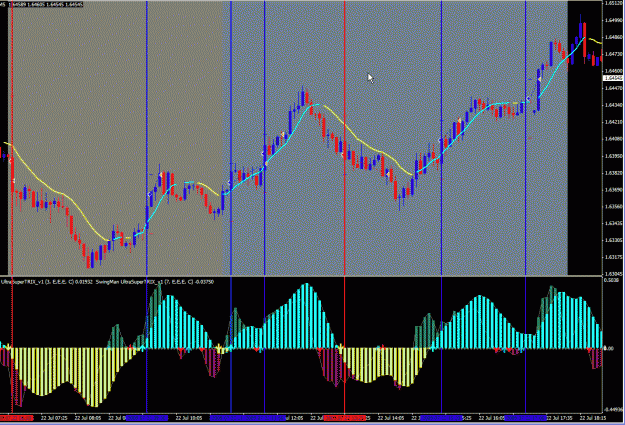Click the highlighted current price label on price scale
Screen dimensions: 625x425
click(613, 78)
